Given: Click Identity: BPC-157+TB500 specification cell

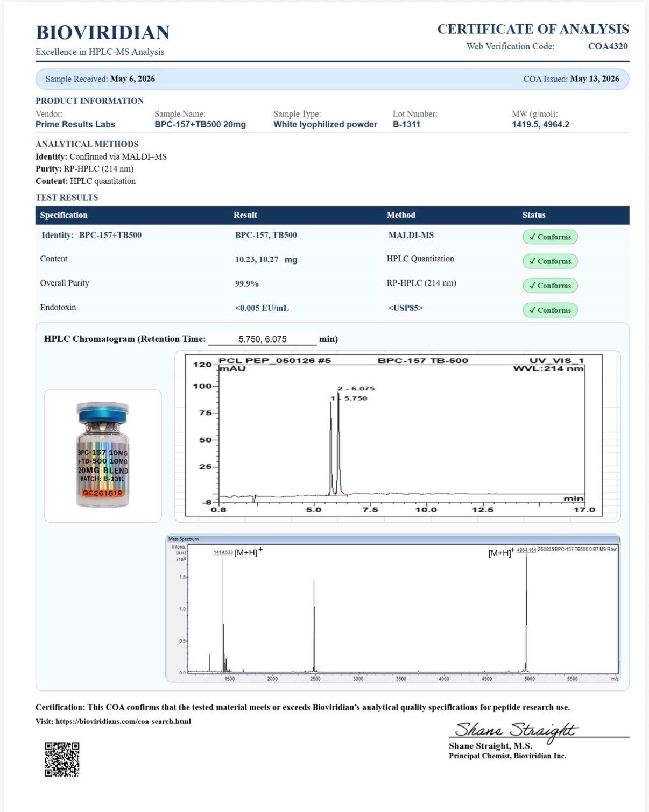Looking at the screenshot, I should tap(91, 235).
